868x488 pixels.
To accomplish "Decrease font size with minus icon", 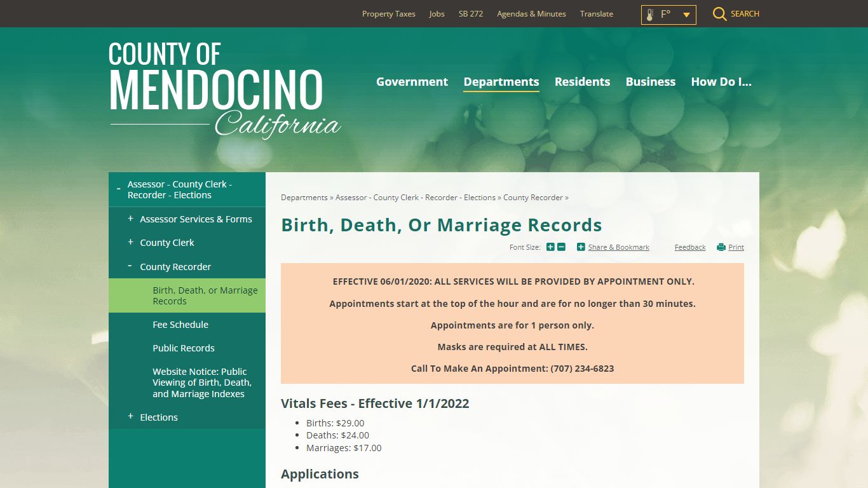I will tap(561, 247).
